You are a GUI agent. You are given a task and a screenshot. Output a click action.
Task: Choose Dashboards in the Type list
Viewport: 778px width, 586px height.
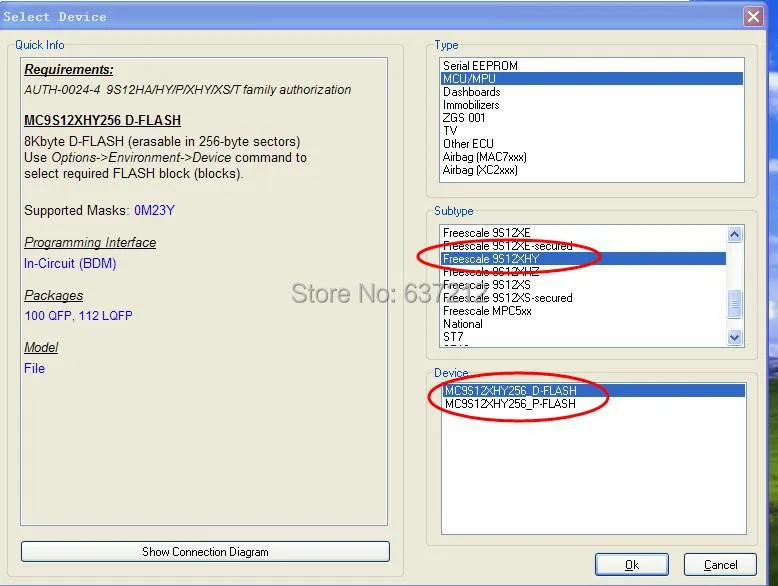(591, 92)
